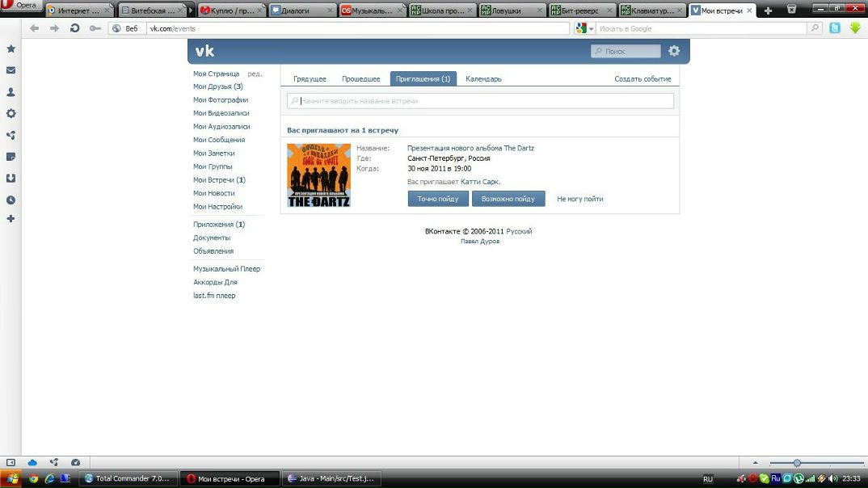Open the Opera main menu button

click(21, 6)
